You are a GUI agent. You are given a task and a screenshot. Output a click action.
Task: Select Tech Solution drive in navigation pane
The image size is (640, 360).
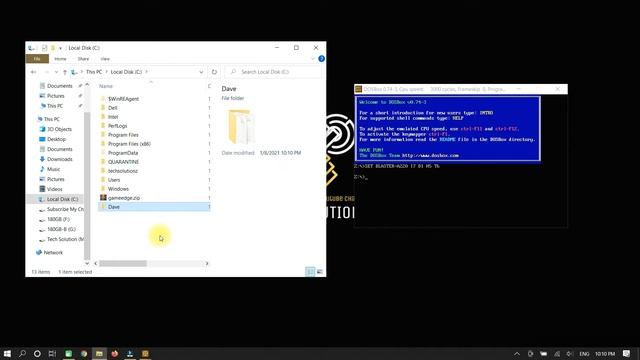65,239
